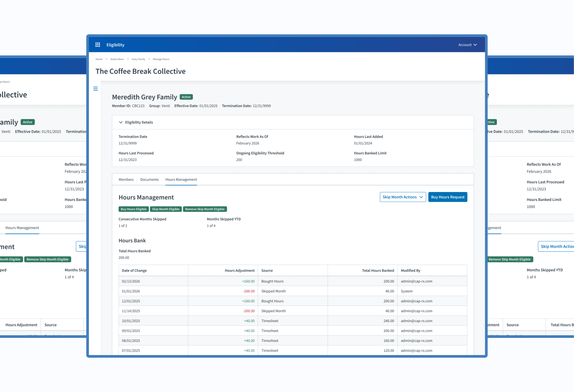Navigate to Subscribers breadcrumb
This screenshot has width=574, height=392.
[117, 59]
